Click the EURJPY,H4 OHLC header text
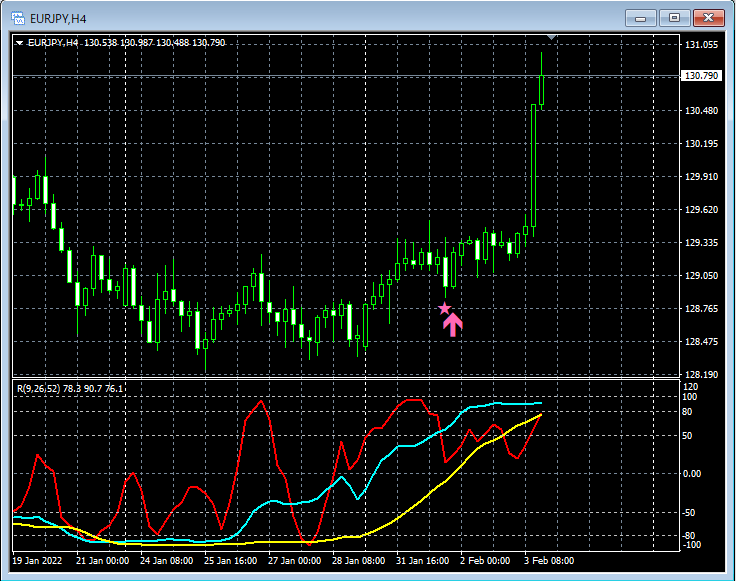 point(126,43)
